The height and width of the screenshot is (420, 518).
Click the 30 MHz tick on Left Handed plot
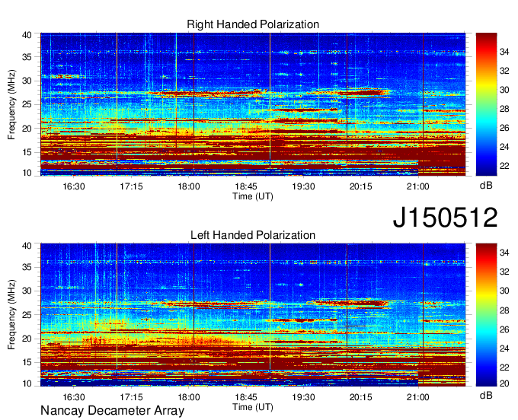click(27, 291)
